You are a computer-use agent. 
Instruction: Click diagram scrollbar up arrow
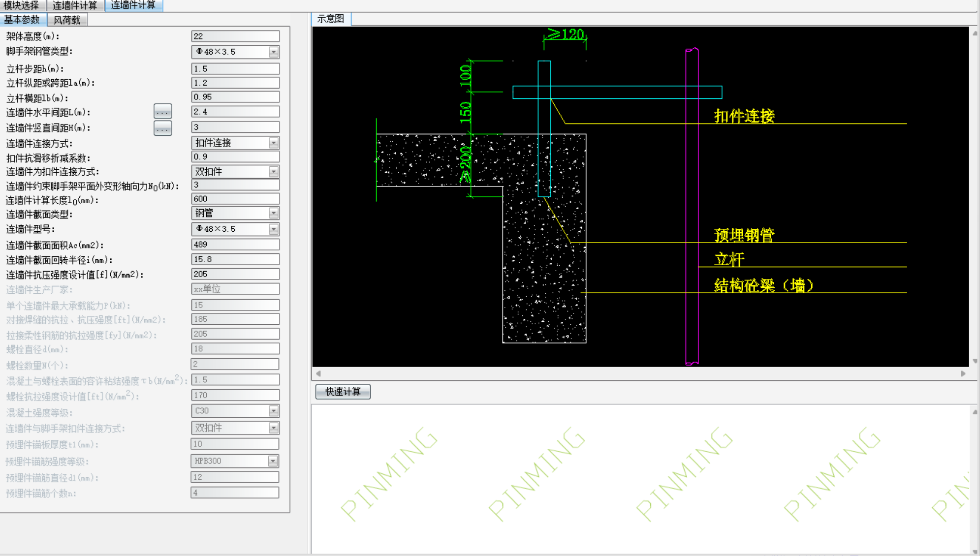pyautogui.click(x=975, y=33)
